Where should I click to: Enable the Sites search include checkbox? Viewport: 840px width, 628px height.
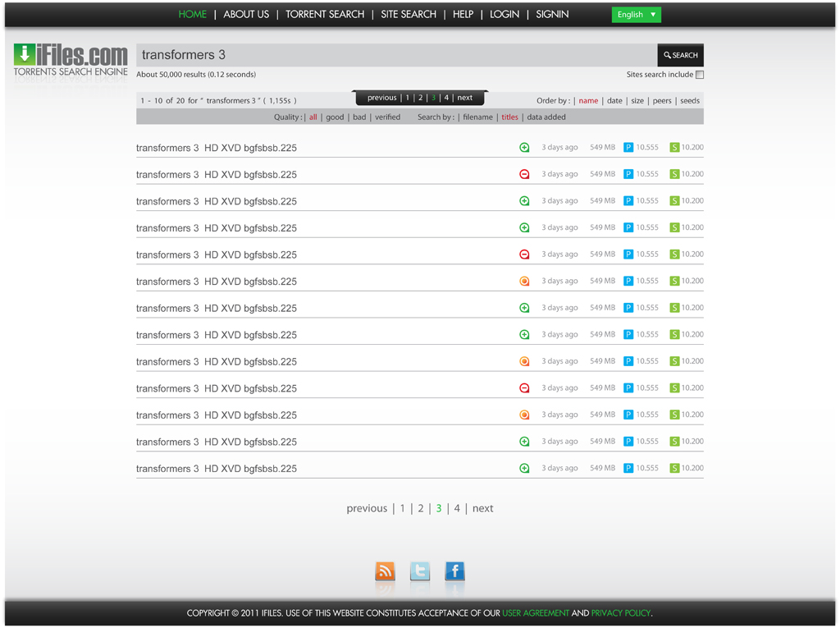[700, 75]
